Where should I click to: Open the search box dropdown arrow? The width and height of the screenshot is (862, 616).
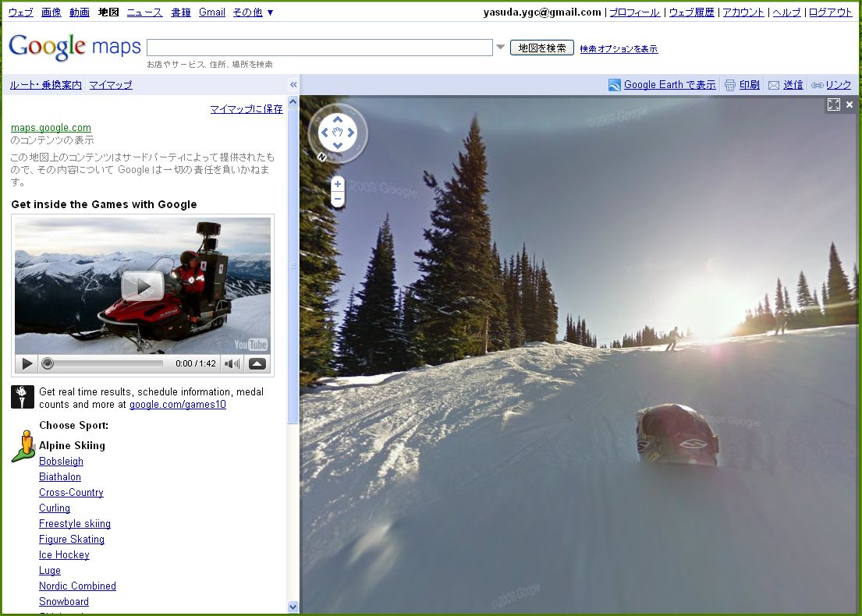501,48
